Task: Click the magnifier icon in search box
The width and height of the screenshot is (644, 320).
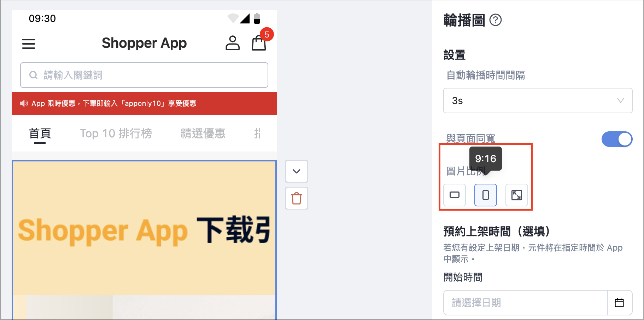Action: 33,75
